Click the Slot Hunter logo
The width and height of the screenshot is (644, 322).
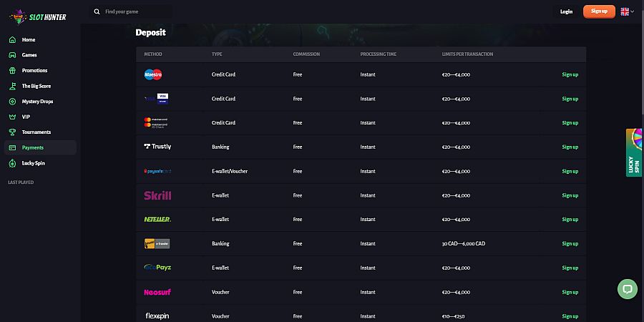(38, 17)
